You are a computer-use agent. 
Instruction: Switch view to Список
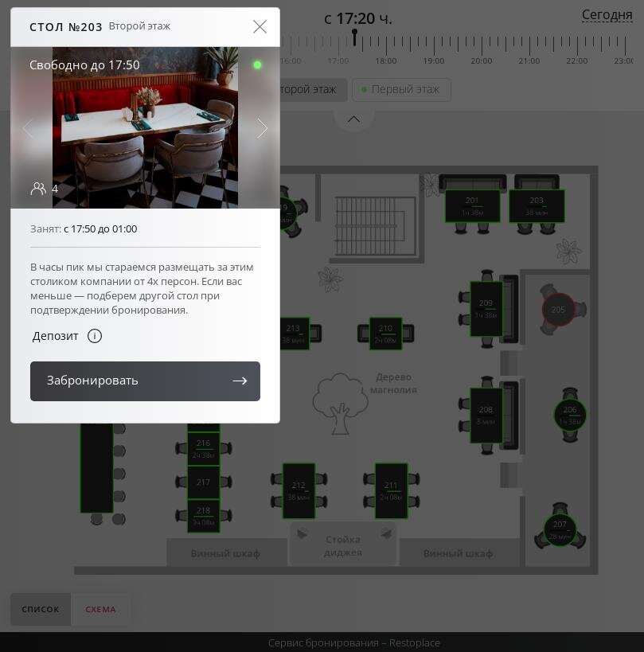click(x=41, y=609)
